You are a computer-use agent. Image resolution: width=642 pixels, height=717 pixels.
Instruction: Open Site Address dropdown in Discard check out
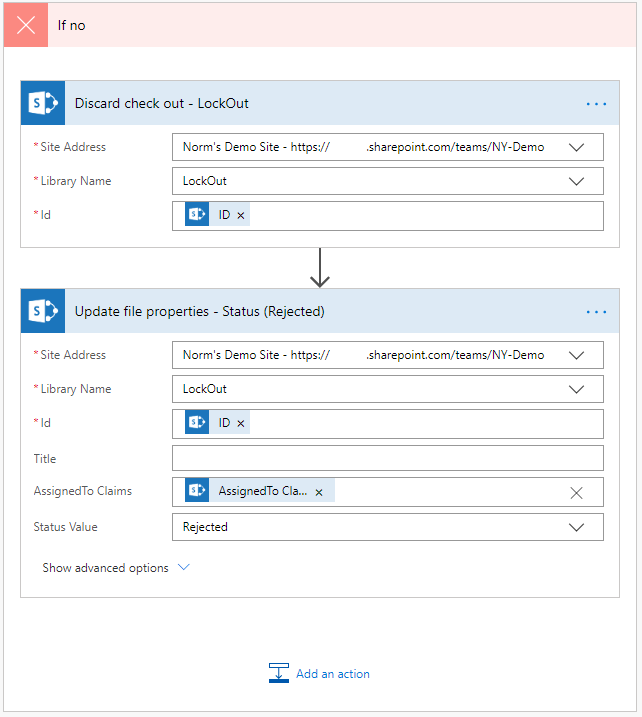pyautogui.click(x=576, y=147)
